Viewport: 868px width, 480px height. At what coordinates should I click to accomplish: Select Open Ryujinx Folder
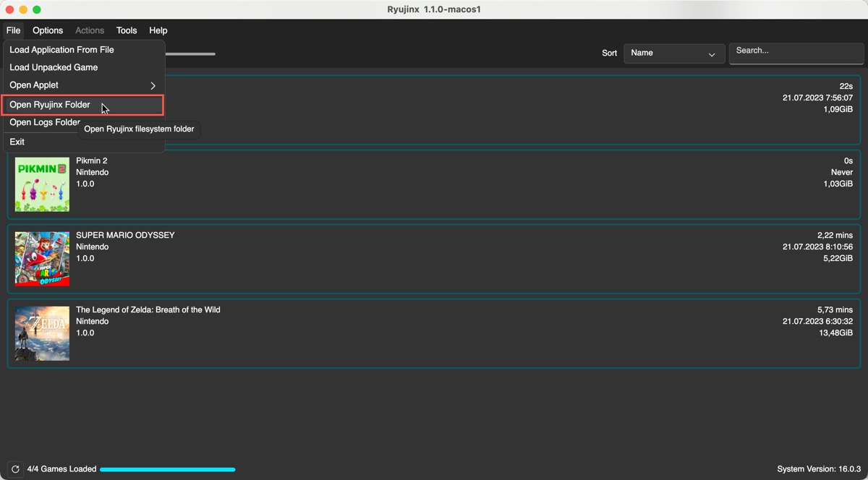pos(82,105)
